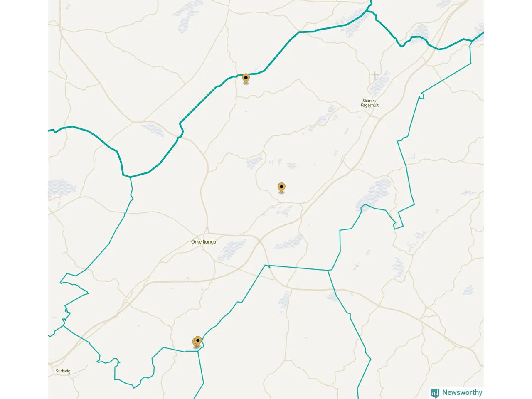Screen dimensions: 532x399
Task: Click the cross symbol above Skånes-Fagerhult
Action: pyautogui.click(x=375, y=76)
